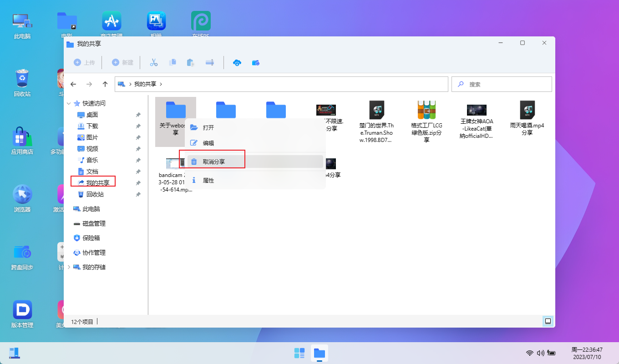Click the 新建 new button
Screen dimensions: 619x364
pyautogui.click(x=123, y=63)
